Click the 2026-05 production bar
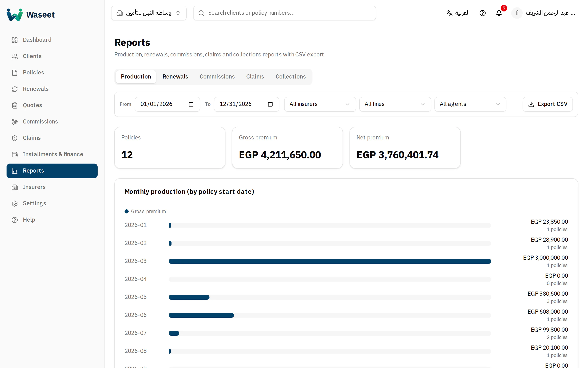Image resolution: width=588 pixels, height=368 pixels. click(x=189, y=297)
